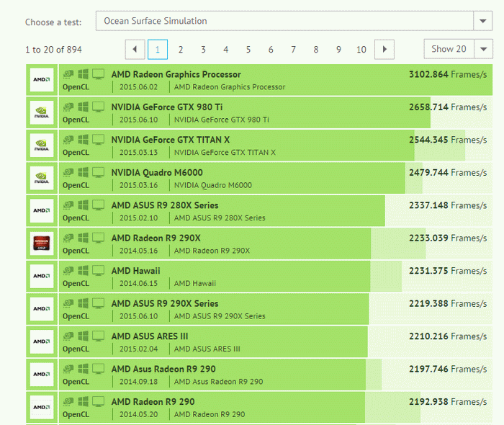Click the Windows icon in the AMD Hawaii row
Viewport: 504px width, 425px height.
click(x=84, y=271)
